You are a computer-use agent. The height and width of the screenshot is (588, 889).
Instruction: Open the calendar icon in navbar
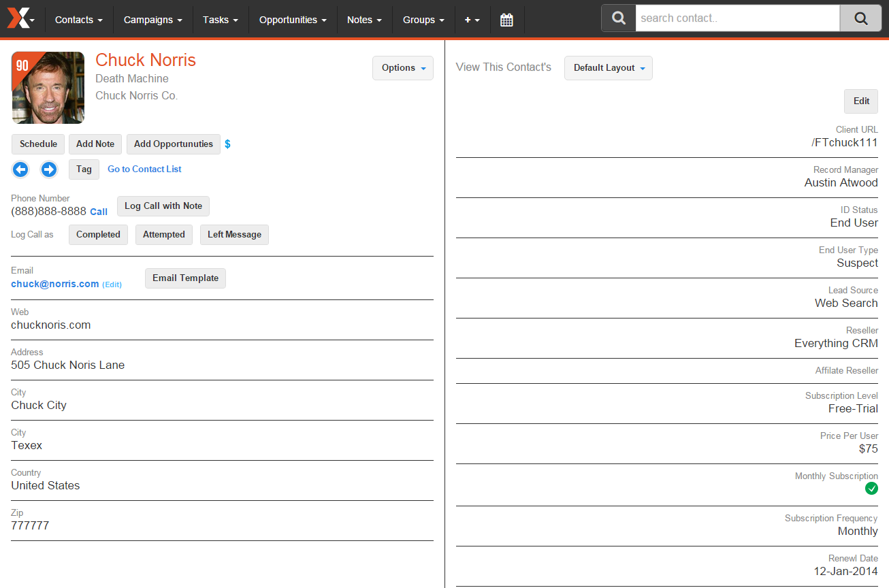[506, 20]
